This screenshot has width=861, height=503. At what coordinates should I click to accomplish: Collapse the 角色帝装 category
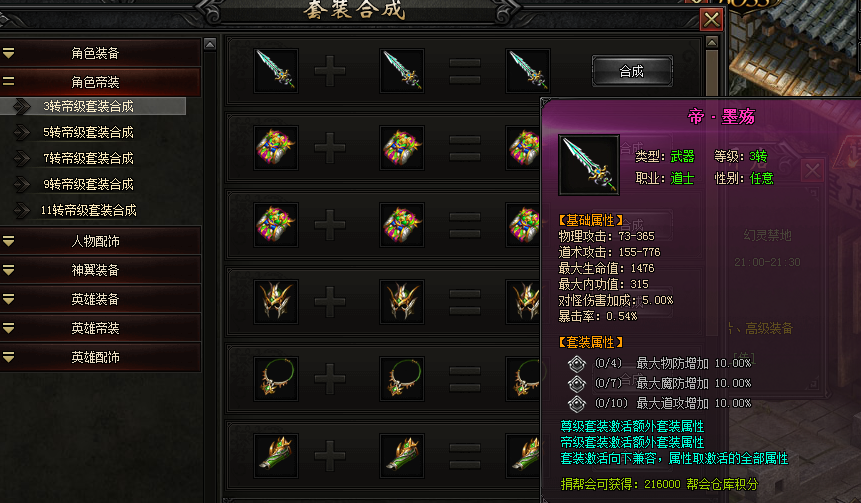[100, 82]
